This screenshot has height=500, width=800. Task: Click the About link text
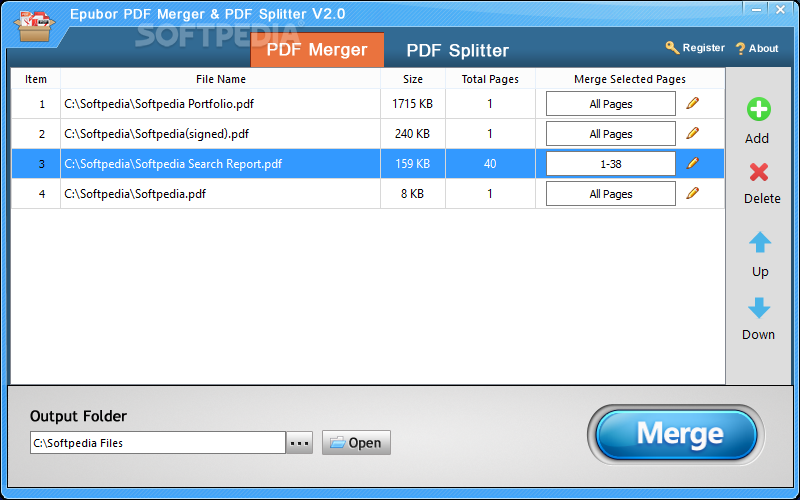[x=763, y=48]
